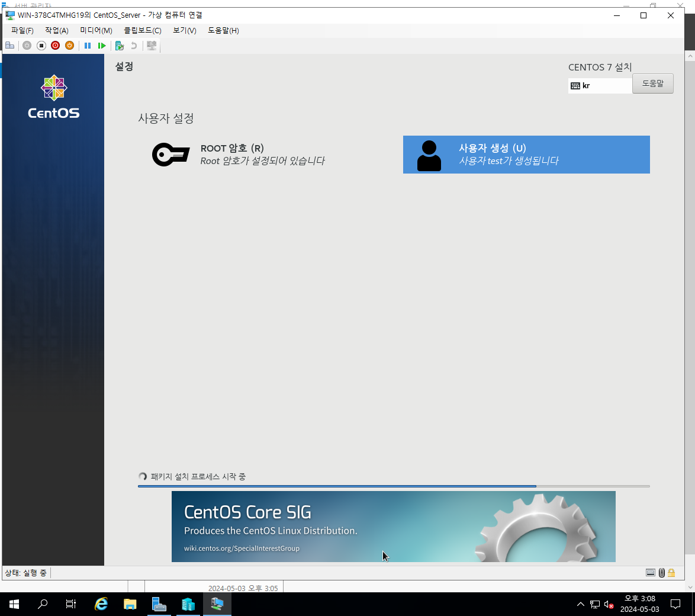Switch to Hyper-V Manager taskbar icon
This screenshot has width=695, height=616.
tap(188, 604)
